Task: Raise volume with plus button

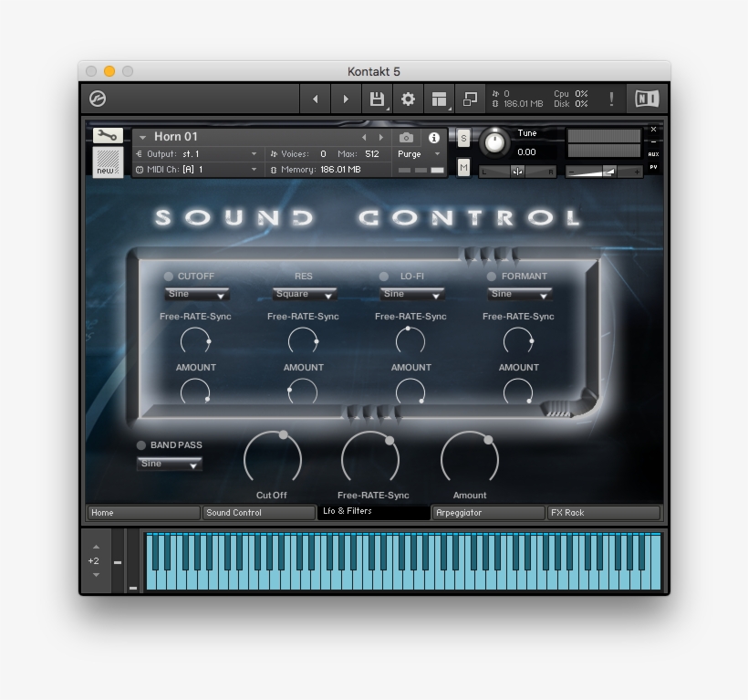Action: (x=637, y=172)
